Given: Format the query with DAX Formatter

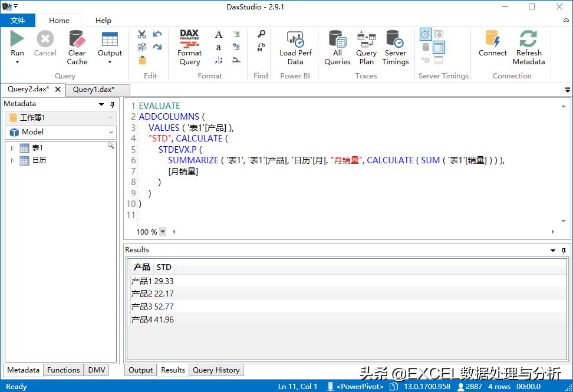Looking at the screenshot, I should coord(189,48).
